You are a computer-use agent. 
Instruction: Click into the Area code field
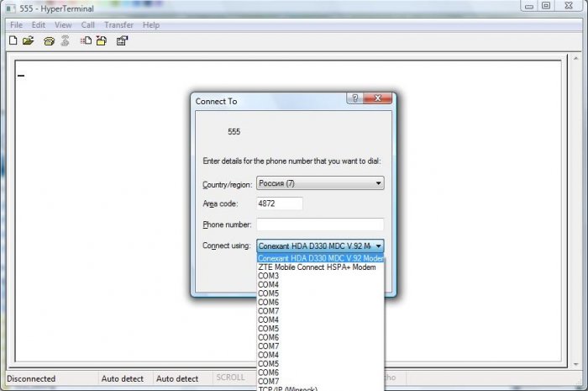pyautogui.click(x=279, y=203)
